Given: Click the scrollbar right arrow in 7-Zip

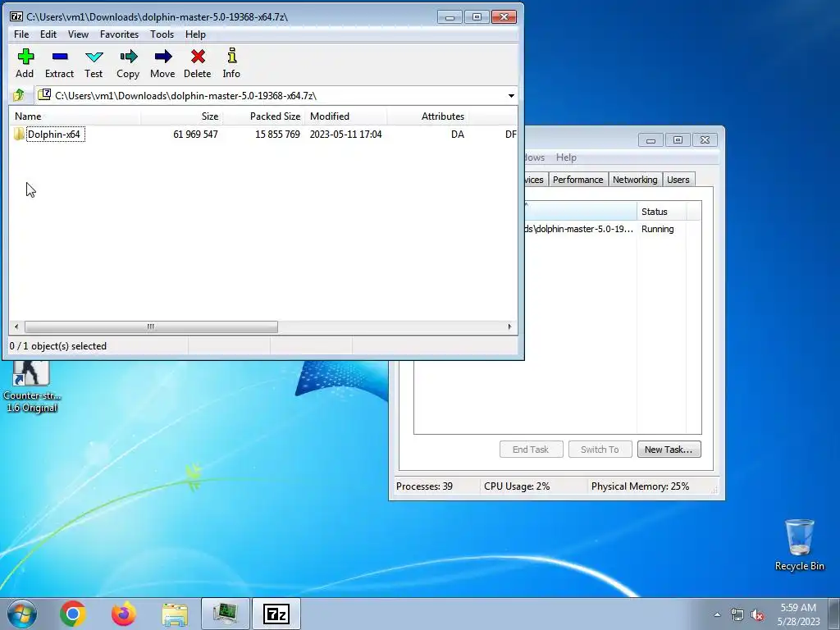Looking at the screenshot, I should tap(509, 326).
